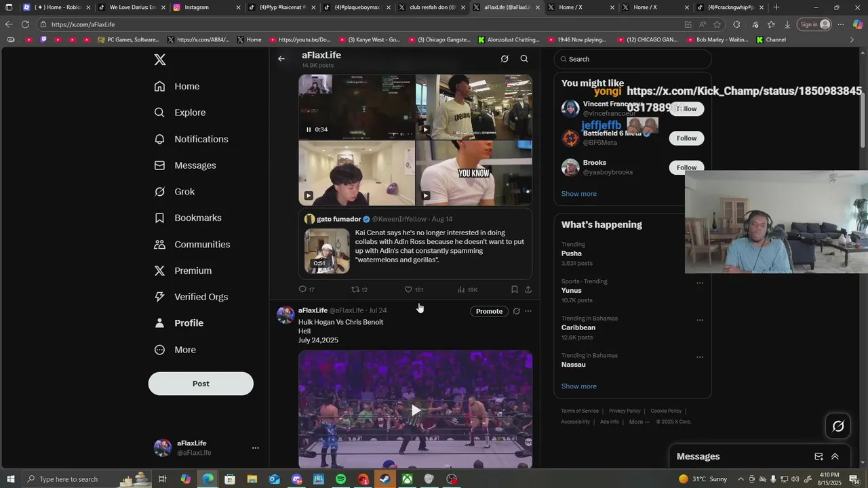Open Notifications in X sidebar
The image size is (868, 488).
(191, 139)
